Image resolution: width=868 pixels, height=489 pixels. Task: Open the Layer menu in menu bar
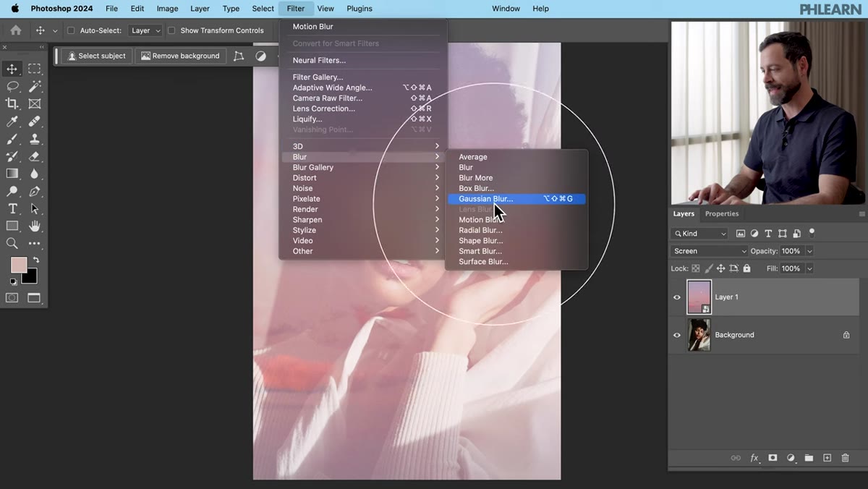point(200,9)
